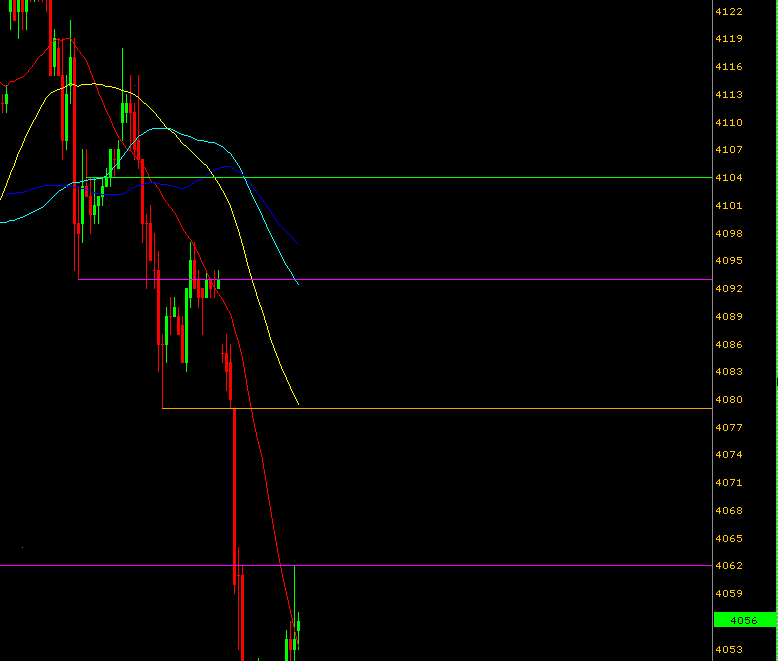
Task: Click the 4065 price axis label
Action: tap(729, 538)
